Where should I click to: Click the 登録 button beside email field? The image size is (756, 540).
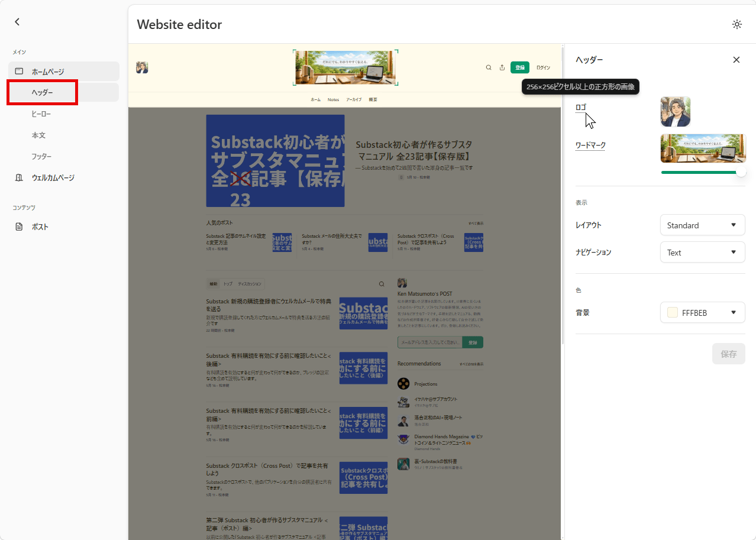[473, 342]
